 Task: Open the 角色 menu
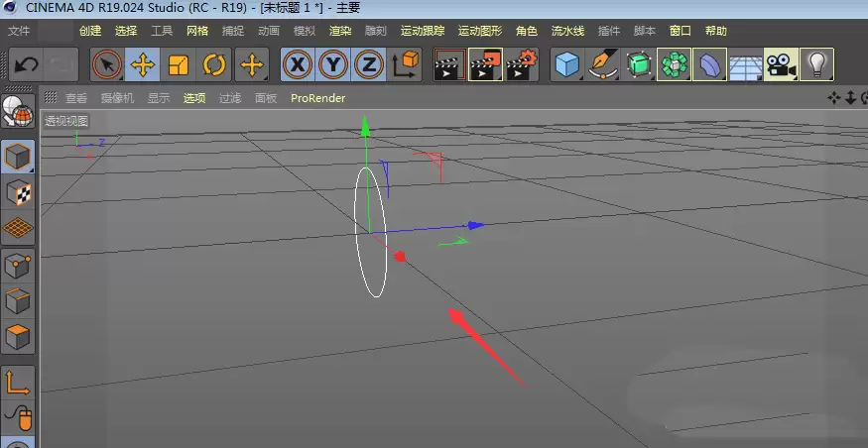527,31
